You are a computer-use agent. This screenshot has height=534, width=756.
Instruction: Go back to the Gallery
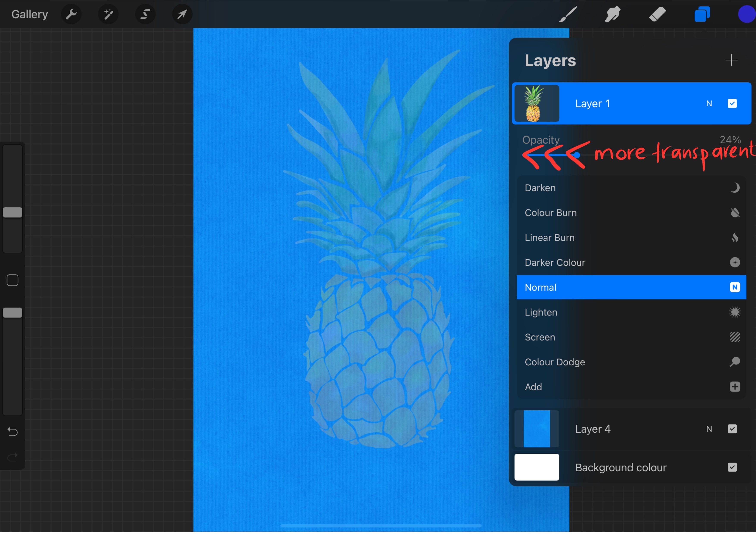29,14
